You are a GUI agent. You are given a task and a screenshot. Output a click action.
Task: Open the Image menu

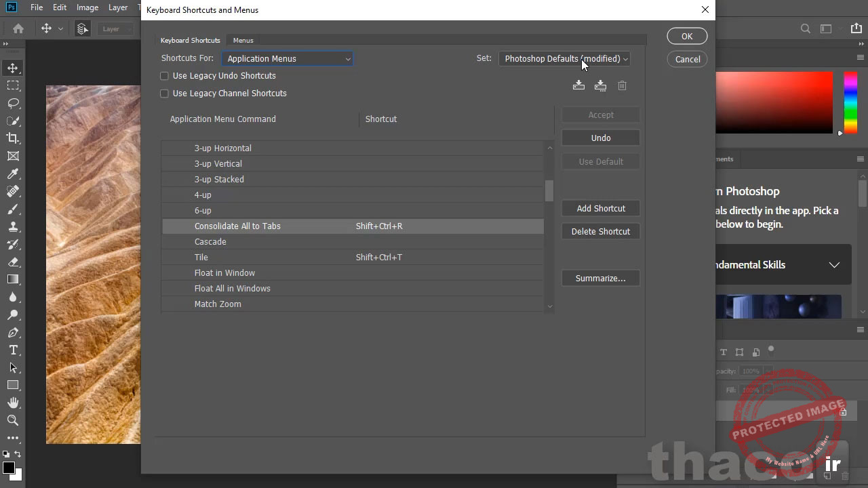click(x=87, y=7)
